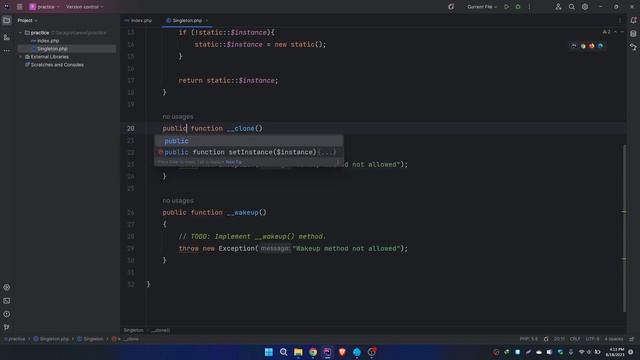Open the Problems tool window icon
Viewport: 640px width, 360px height.
click(7, 314)
